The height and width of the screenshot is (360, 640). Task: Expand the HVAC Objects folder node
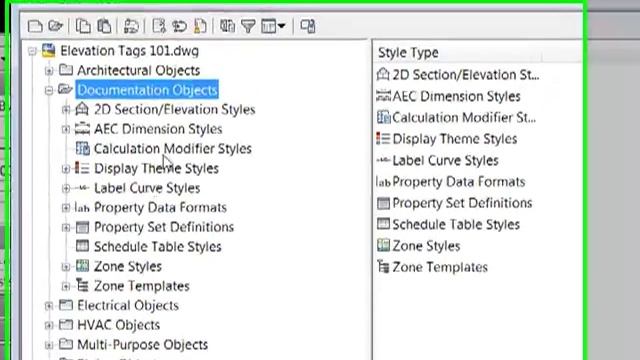(x=49, y=325)
